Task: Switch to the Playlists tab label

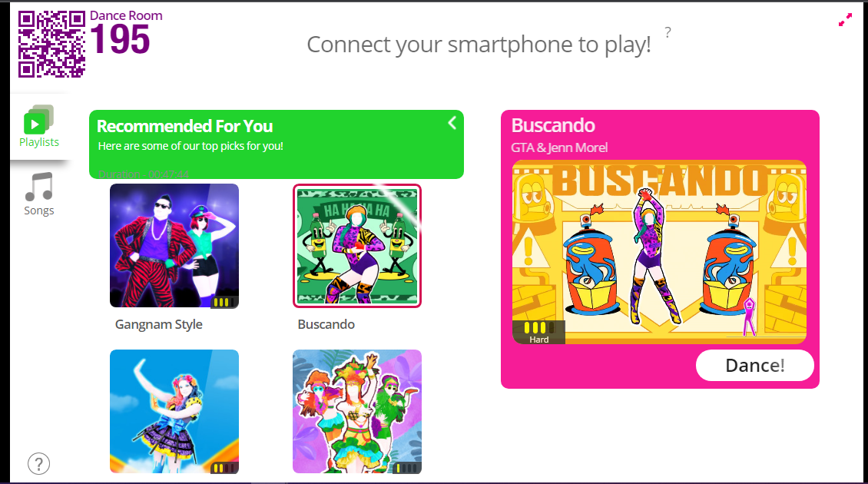Action: coord(38,142)
